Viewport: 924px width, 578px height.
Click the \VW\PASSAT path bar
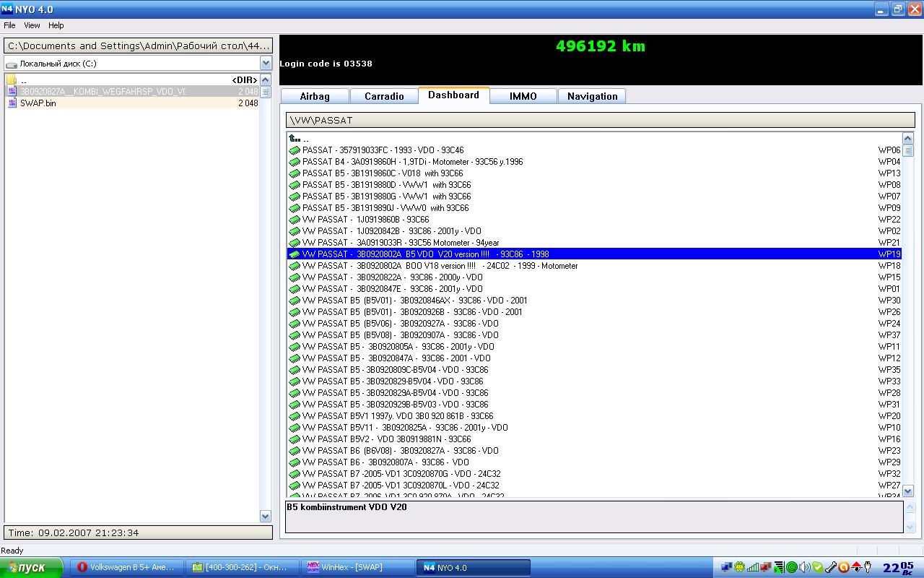pos(600,121)
